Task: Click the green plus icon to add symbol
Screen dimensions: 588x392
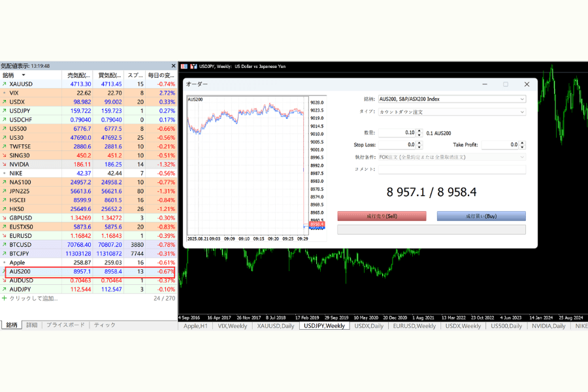Action: [x=4, y=299]
